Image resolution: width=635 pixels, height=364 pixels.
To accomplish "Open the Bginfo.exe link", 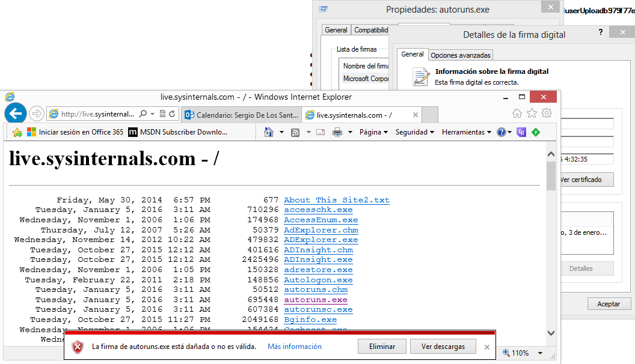I will [x=310, y=320].
